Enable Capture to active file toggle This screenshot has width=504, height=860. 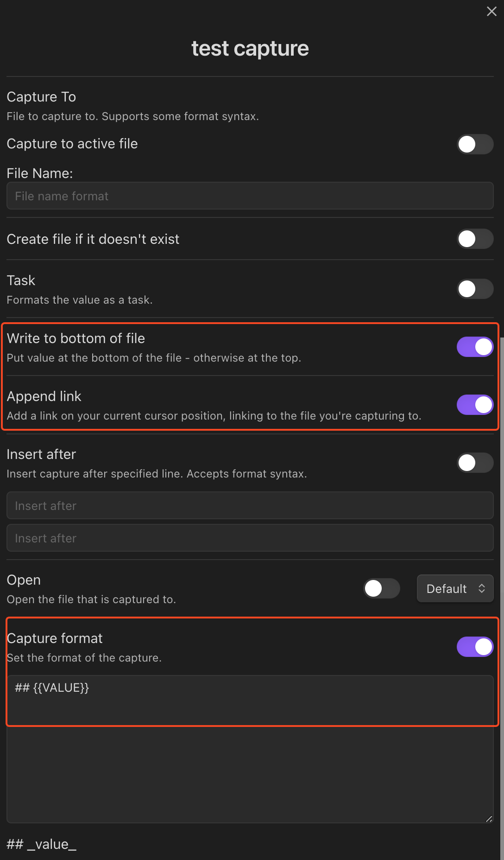point(475,144)
